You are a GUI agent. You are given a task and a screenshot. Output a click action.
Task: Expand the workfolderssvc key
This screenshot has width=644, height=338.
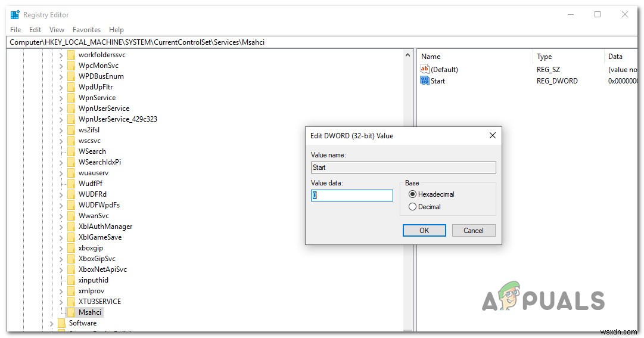pyautogui.click(x=61, y=55)
